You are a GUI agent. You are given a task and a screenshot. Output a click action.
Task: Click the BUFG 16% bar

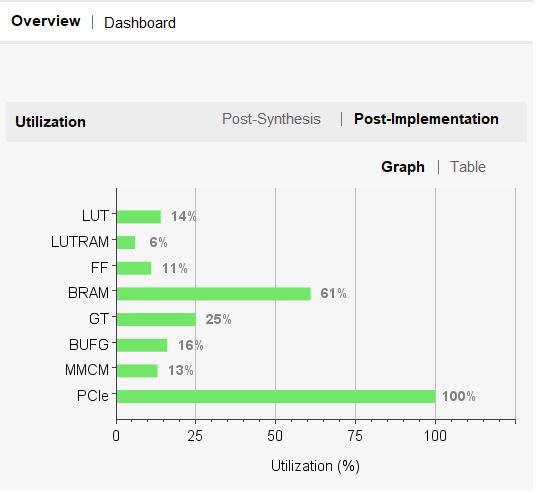coord(142,345)
